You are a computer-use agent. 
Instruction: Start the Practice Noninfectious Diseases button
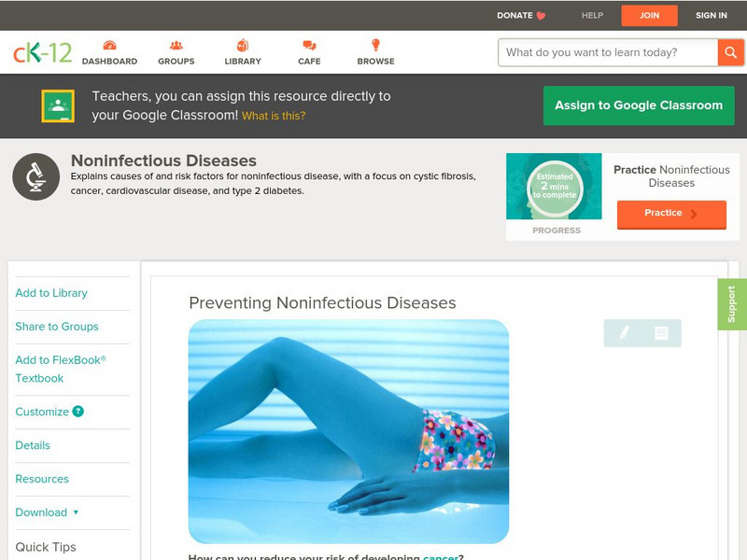pos(671,215)
